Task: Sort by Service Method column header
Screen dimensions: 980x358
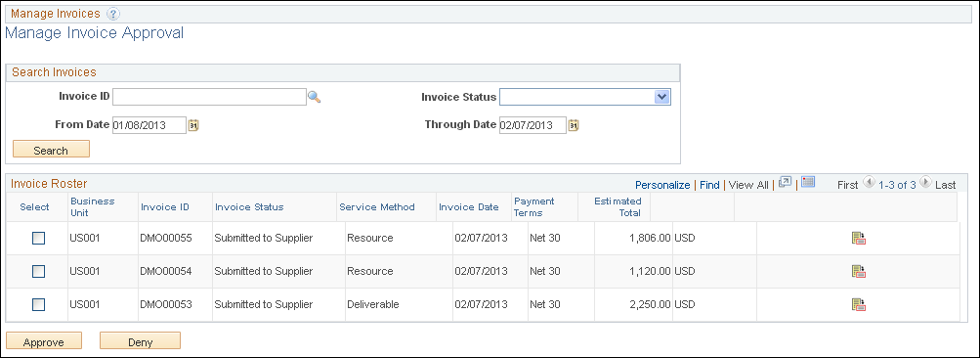Action: point(376,206)
